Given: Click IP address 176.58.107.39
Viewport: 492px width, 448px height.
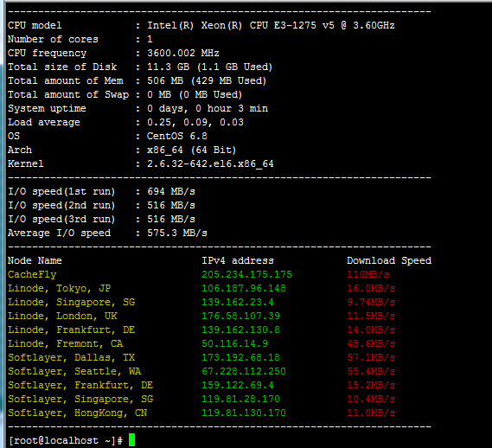Looking at the screenshot, I should pos(240,316).
